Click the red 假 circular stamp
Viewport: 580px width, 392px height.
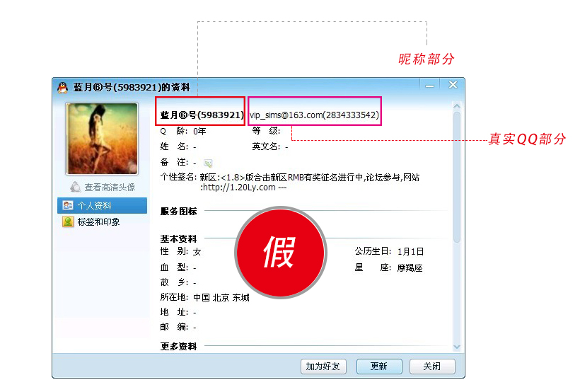(x=280, y=253)
